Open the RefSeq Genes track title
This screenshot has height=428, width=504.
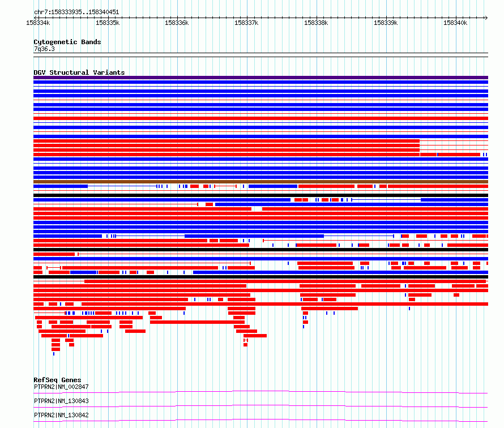point(57,380)
